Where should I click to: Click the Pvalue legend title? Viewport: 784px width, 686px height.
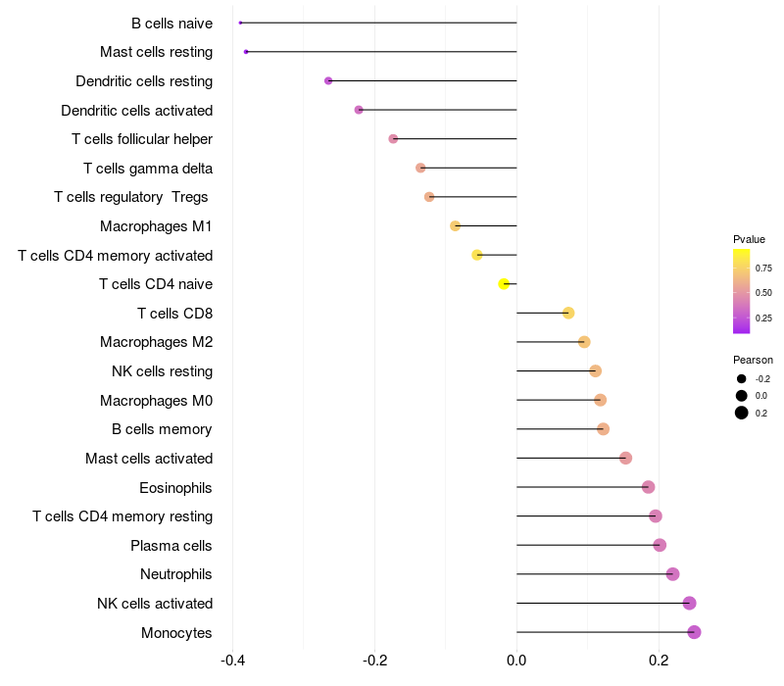point(749,239)
